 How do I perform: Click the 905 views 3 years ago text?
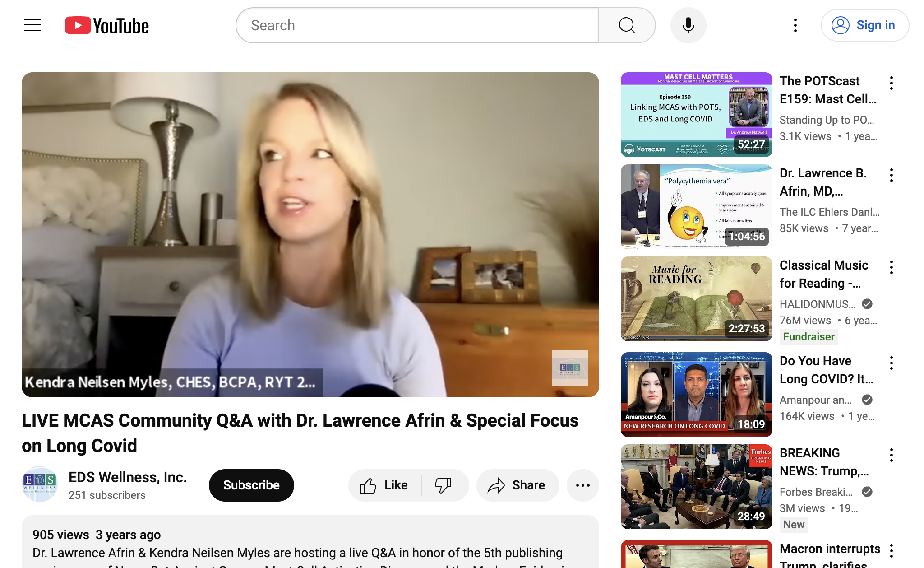pyautogui.click(x=97, y=535)
